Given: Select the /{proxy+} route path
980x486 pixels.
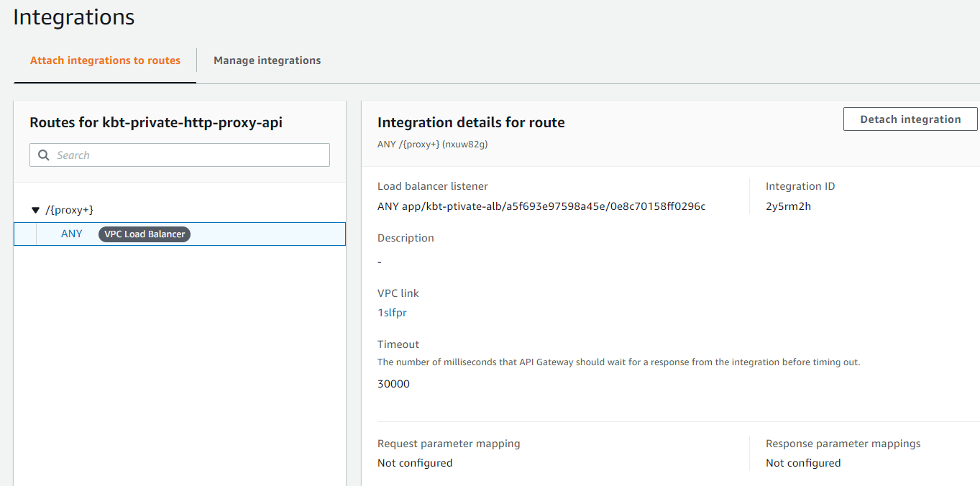Looking at the screenshot, I should [70, 210].
